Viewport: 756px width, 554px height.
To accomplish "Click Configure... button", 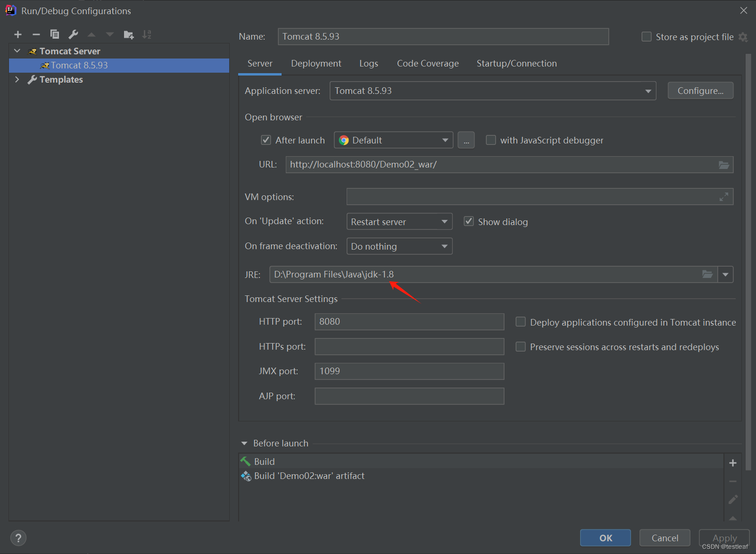I will tap(700, 91).
